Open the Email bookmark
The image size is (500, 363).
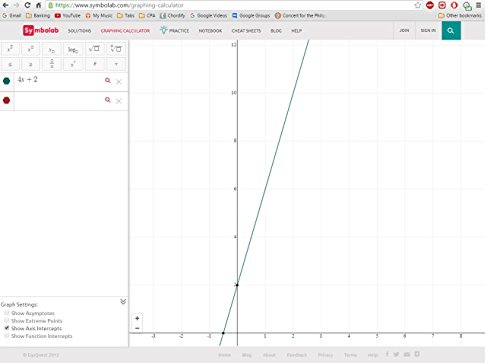[x=12, y=15]
